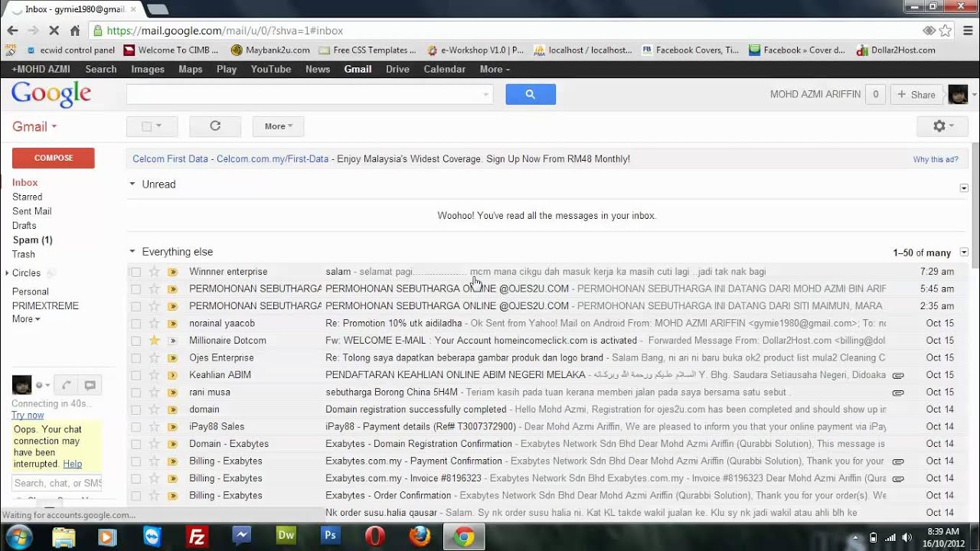Click the Search, chat, or SMS field

[57, 483]
